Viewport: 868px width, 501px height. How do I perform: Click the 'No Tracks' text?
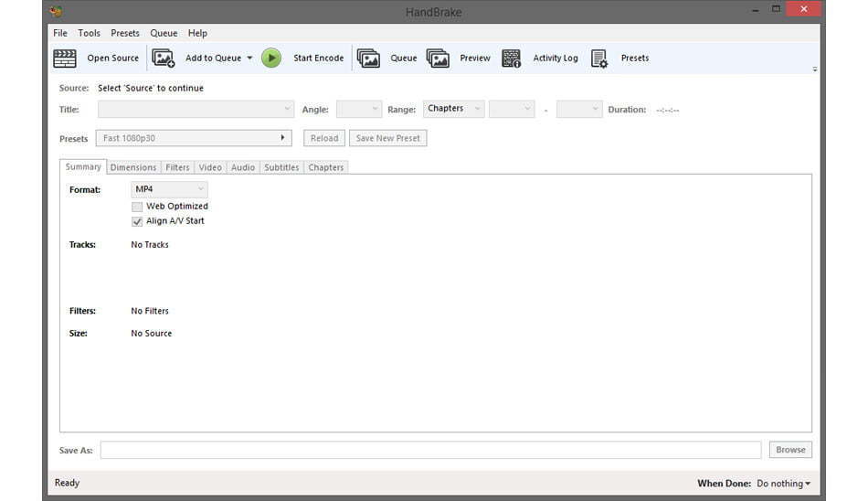pyautogui.click(x=150, y=244)
